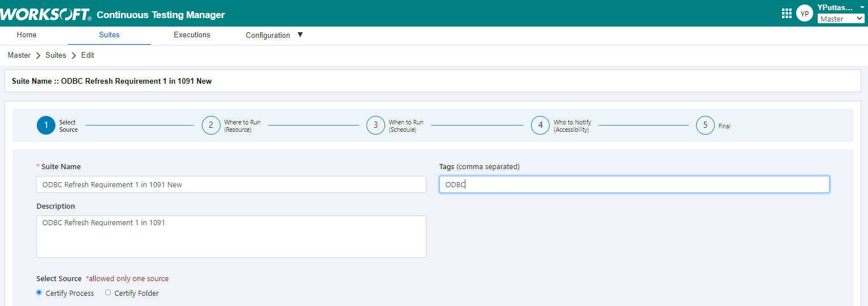Open the Suites tab
Viewport: 868px width, 306px height.
[x=109, y=35]
